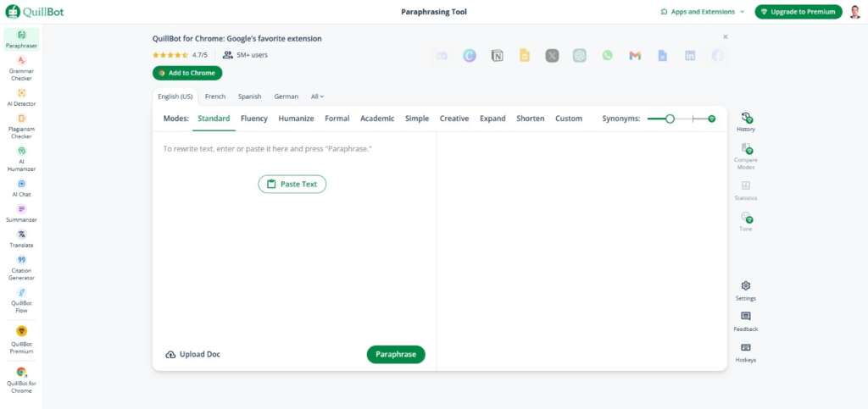Click the Gmail icon in banner
This screenshot has height=409, width=868.
[635, 55]
